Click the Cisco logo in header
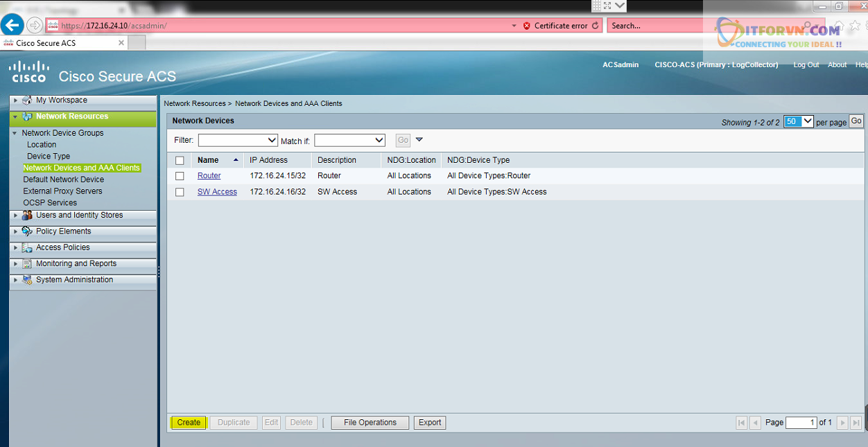This screenshot has width=868, height=447. [29, 71]
